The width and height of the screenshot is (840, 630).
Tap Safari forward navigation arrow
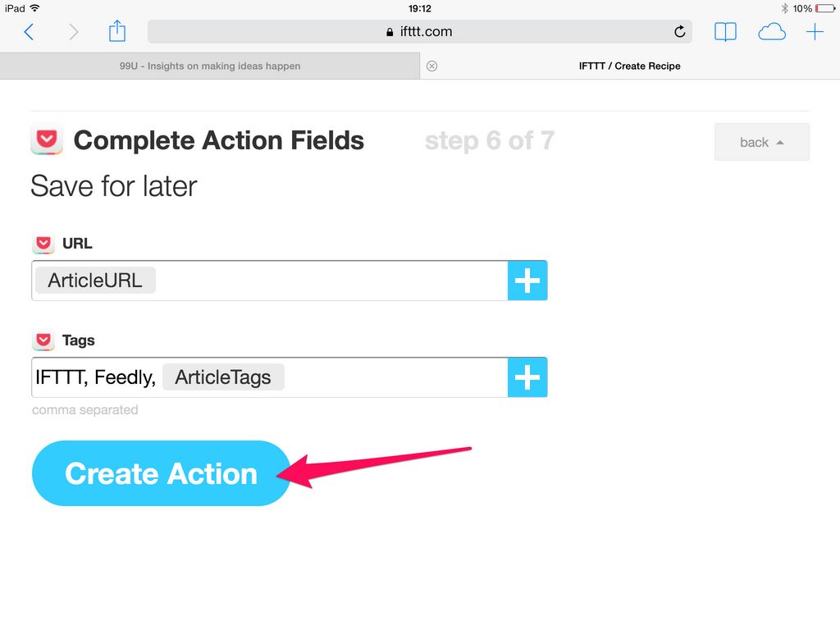(x=74, y=32)
